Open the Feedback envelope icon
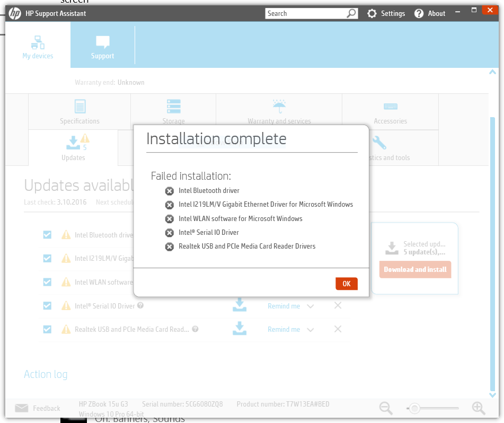The height and width of the screenshot is (423, 504). click(22, 408)
